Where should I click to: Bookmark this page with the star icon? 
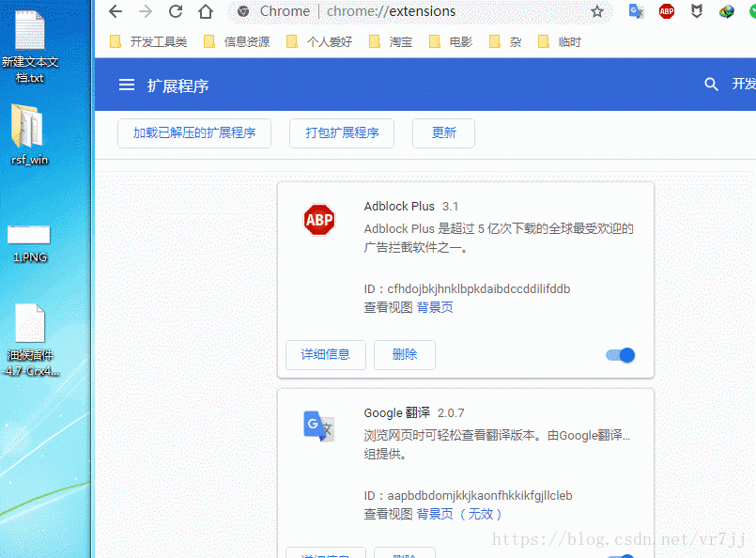(x=597, y=11)
